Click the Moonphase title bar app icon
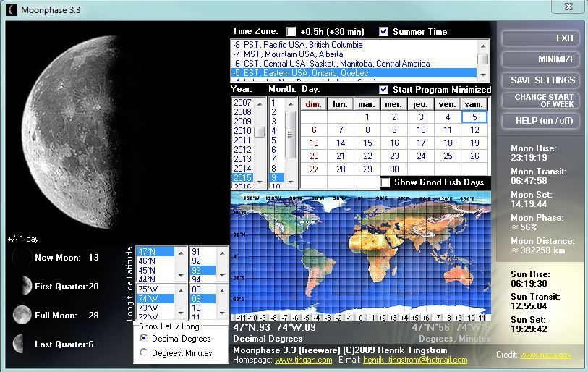The image size is (588, 372). (x=11, y=10)
